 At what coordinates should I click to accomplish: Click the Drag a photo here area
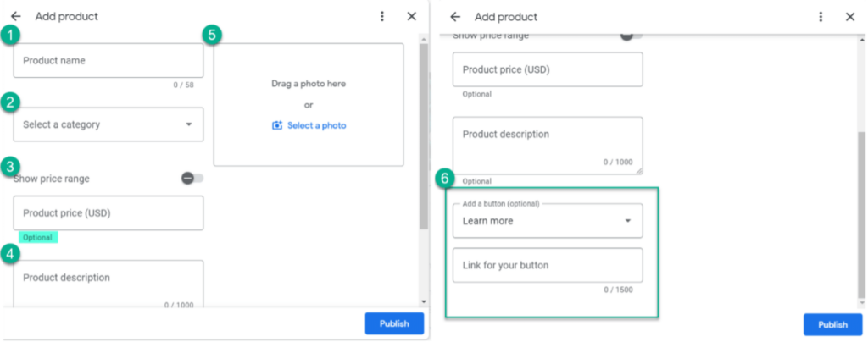[x=309, y=104]
